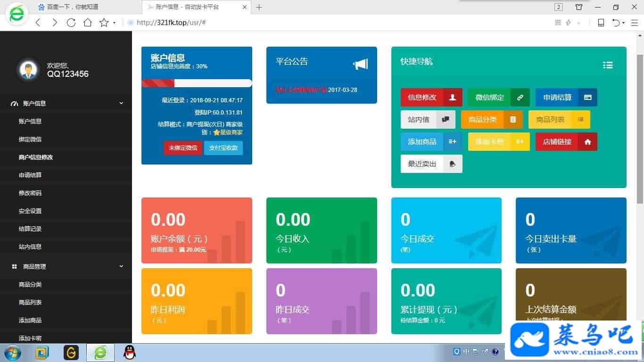Click the red 未绑定微信 button
This screenshot has width=644, height=362.
click(x=183, y=148)
